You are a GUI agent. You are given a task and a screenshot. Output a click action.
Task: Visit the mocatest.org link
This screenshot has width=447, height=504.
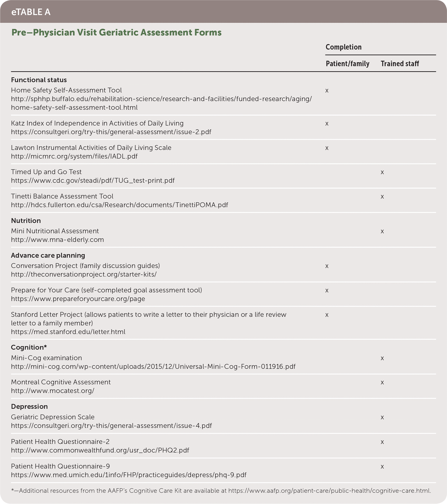53,391
